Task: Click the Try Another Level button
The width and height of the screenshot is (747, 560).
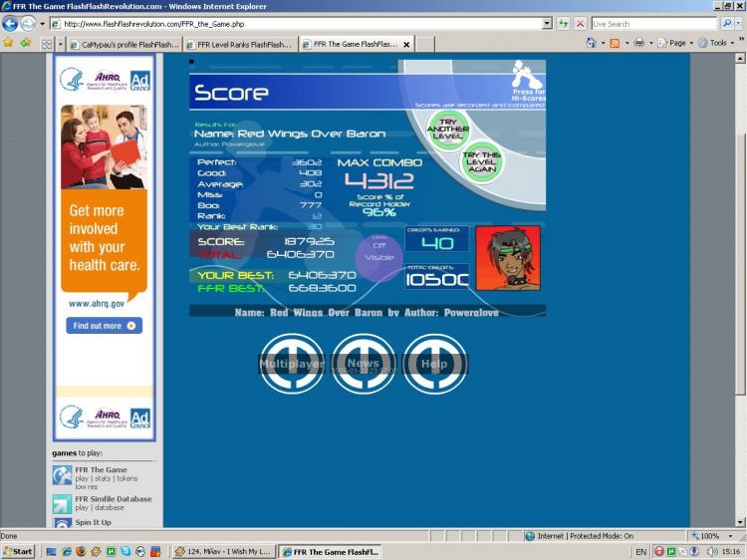Action: [448, 128]
